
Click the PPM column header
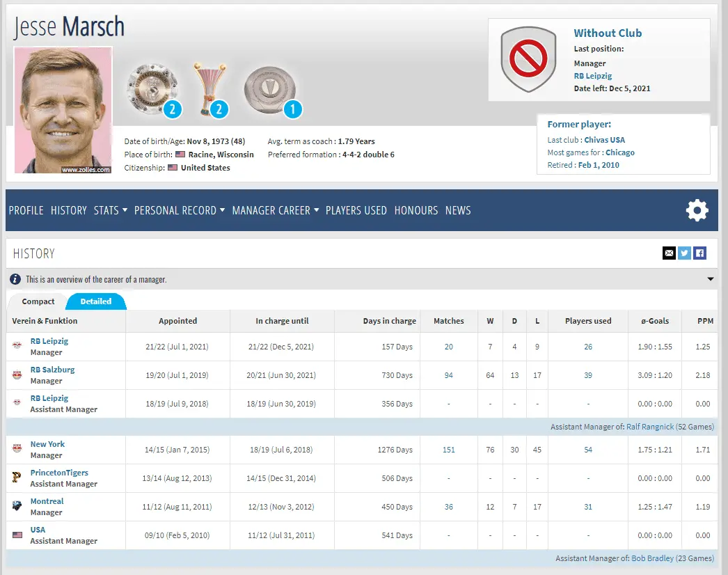coord(705,321)
